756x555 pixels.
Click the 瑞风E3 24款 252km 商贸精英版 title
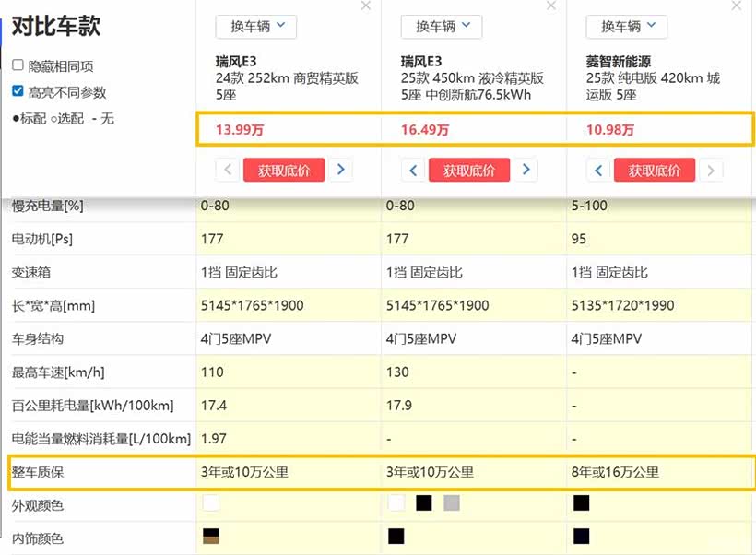coord(287,77)
